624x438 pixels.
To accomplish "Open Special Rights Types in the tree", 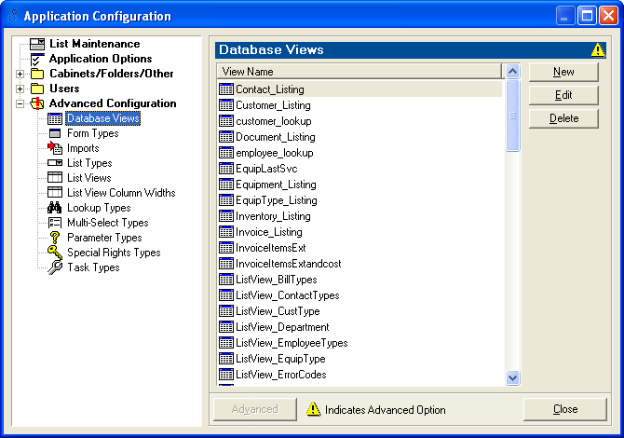I will point(113,253).
